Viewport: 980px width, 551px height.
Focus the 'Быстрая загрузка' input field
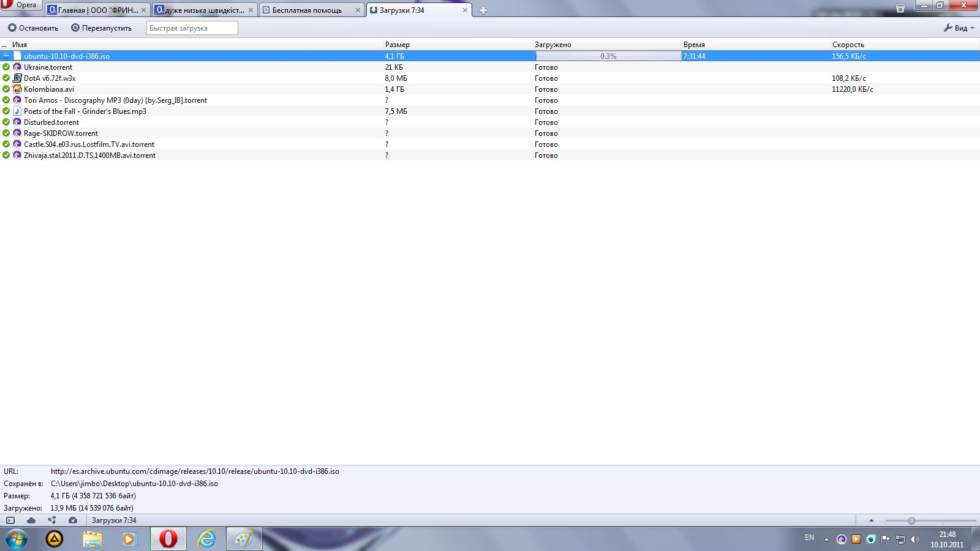coord(192,28)
